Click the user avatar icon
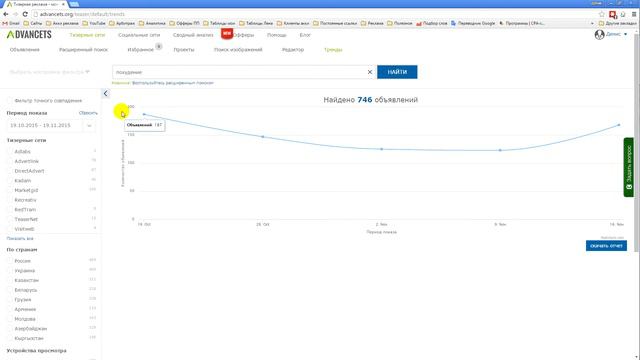Screen dimensions: 640x360 [599, 35]
